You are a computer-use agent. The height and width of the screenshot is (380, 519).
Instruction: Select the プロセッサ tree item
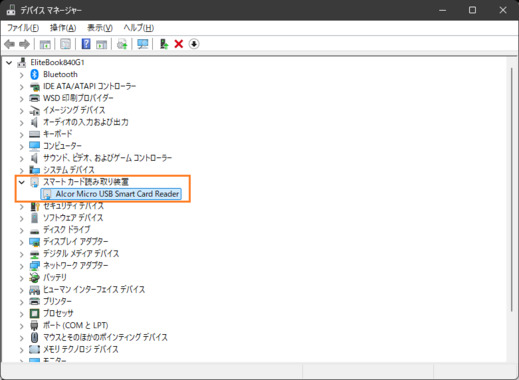(58, 313)
